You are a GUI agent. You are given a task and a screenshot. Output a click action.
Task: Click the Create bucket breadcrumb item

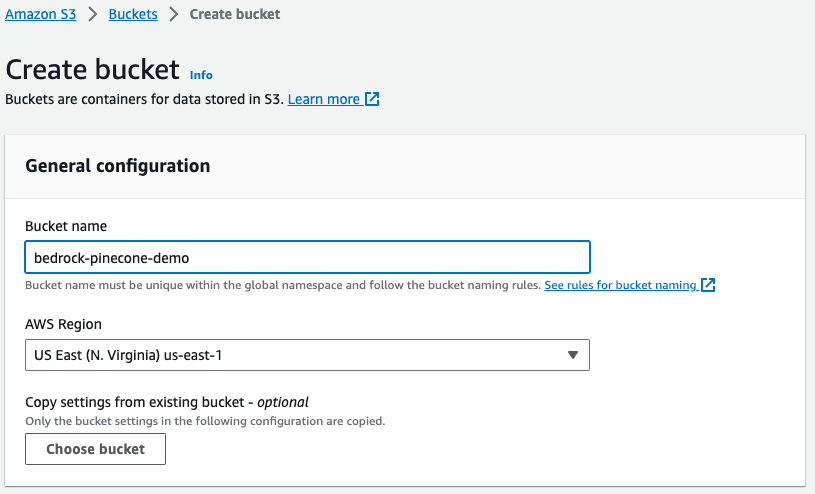235,14
